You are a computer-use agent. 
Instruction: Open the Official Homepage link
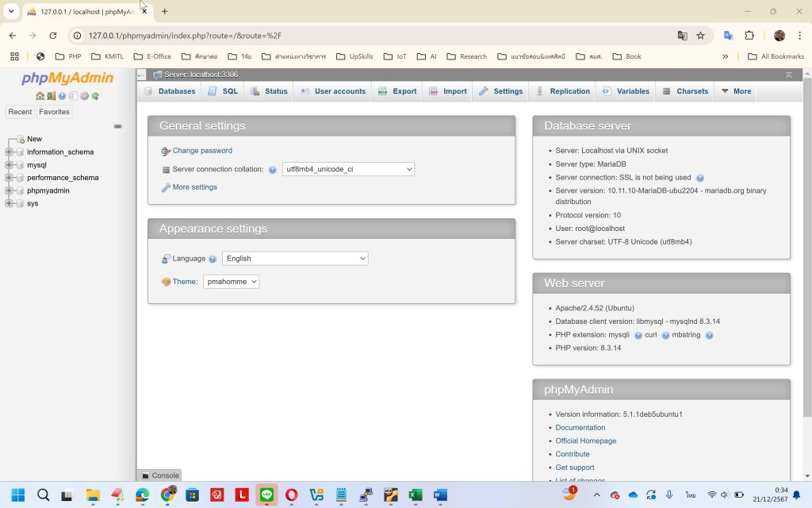(586, 441)
